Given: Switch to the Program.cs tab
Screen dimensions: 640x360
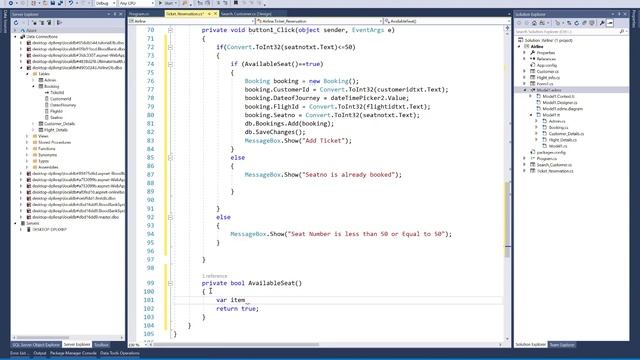Looking at the screenshot, I should 139,14.
